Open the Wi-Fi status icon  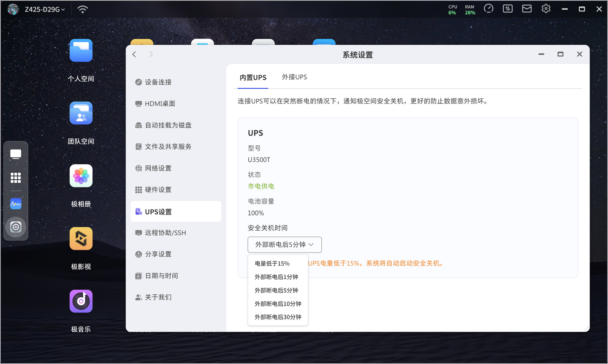click(83, 9)
